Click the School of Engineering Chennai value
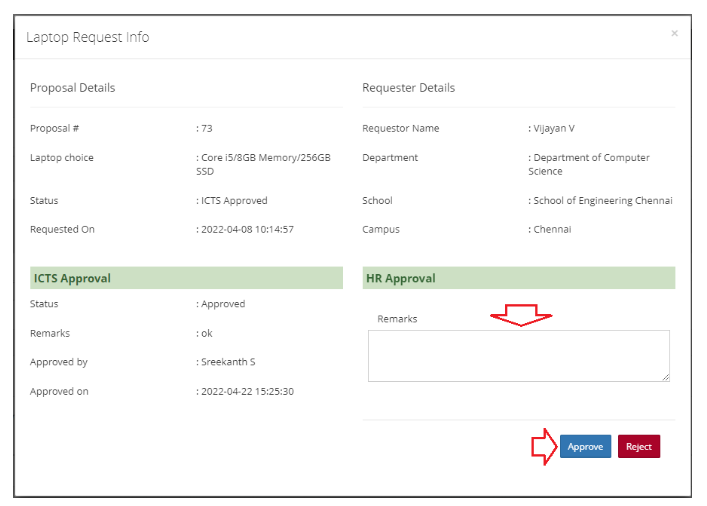 pyautogui.click(x=602, y=200)
